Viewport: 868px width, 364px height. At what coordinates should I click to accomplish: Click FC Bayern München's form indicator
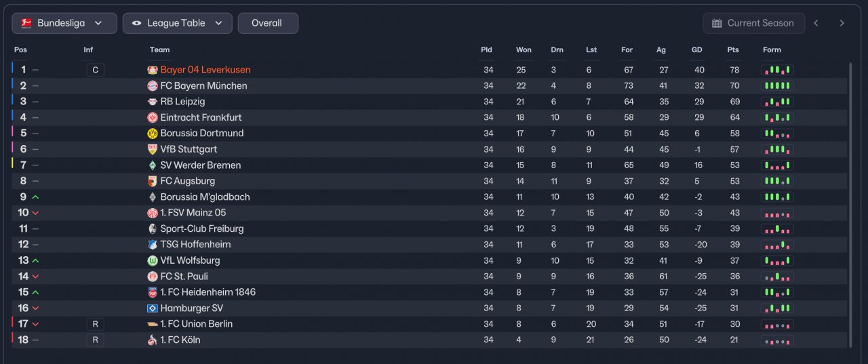pyautogui.click(x=777, y=86)
